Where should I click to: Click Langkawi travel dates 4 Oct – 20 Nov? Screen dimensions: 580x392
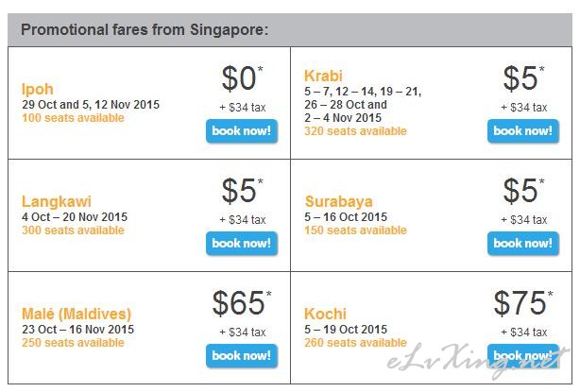click(75, 216)
